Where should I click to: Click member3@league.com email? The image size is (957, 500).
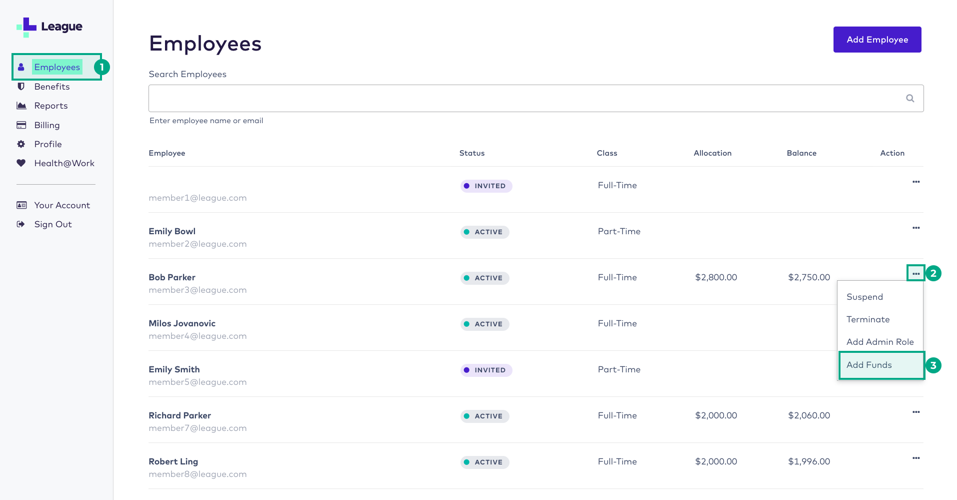point(198,290)
